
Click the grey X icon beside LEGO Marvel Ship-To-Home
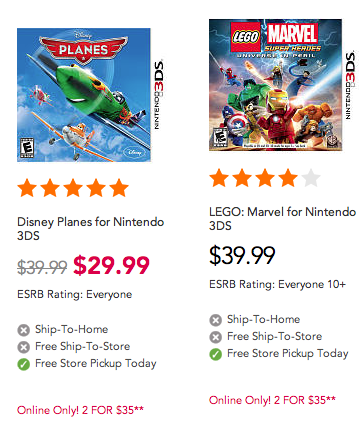tap(215, 320)
